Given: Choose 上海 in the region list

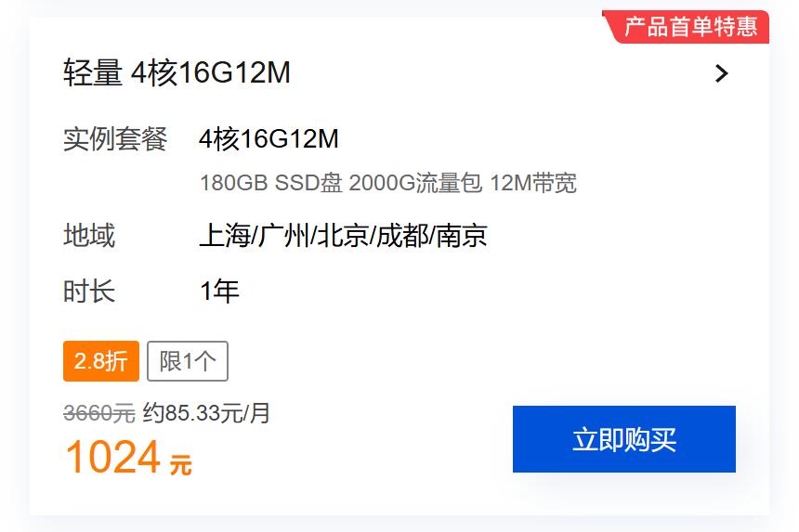Looking at the screenshot, I should tap(225, 235).
